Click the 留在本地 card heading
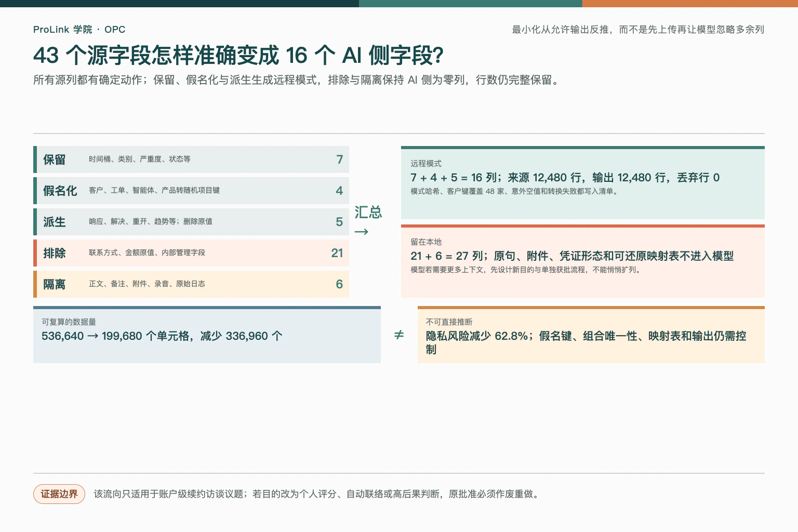 [x=426, y=242]
